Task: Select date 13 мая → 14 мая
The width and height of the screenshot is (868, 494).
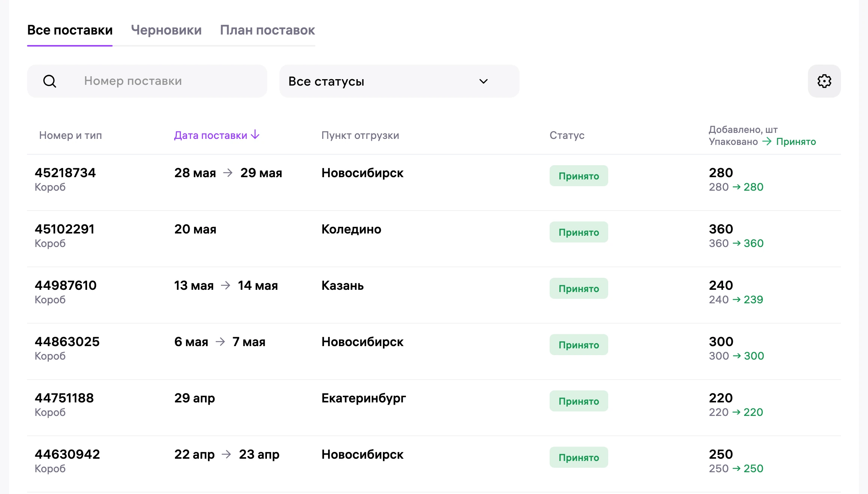Action: 226,285
